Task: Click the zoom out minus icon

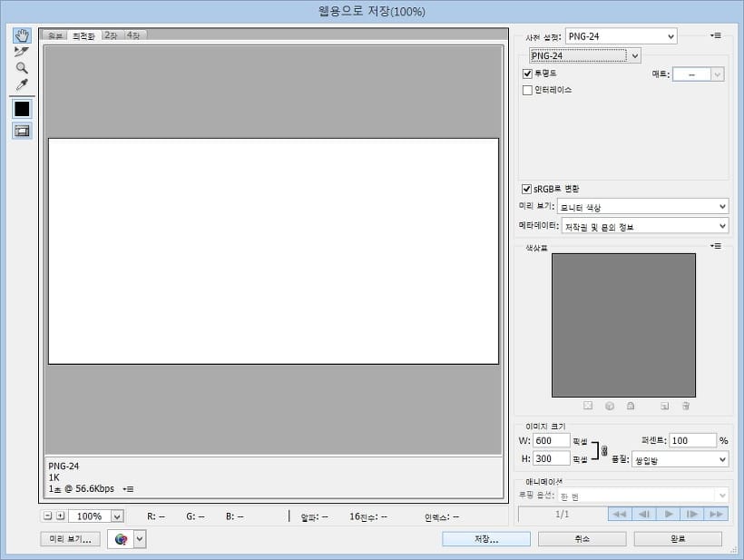Action: point(48,516)
